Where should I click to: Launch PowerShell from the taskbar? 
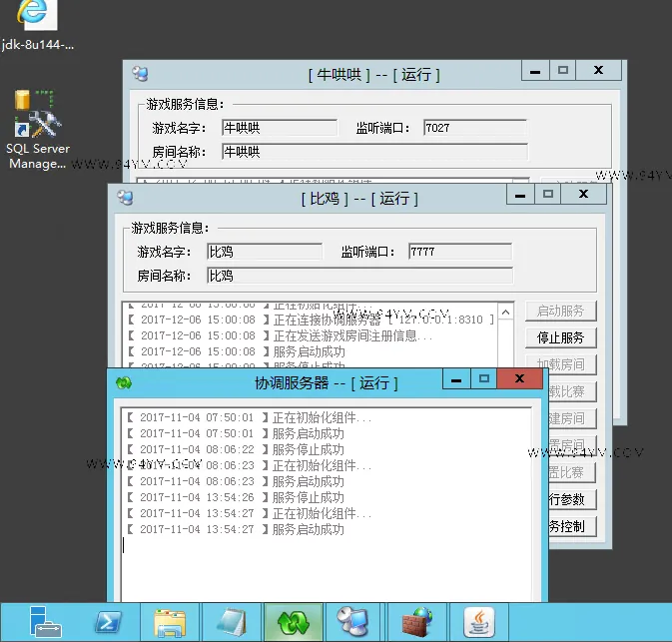[108, 621]
